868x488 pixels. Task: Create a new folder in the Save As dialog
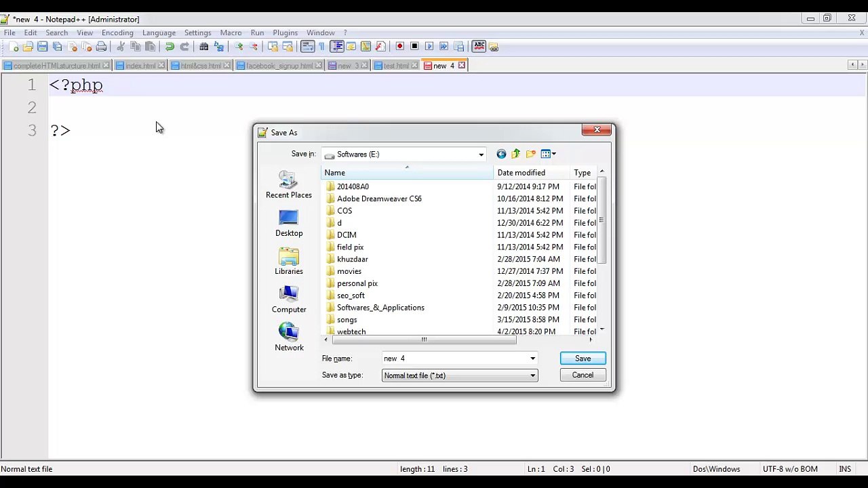coord(530,155)
